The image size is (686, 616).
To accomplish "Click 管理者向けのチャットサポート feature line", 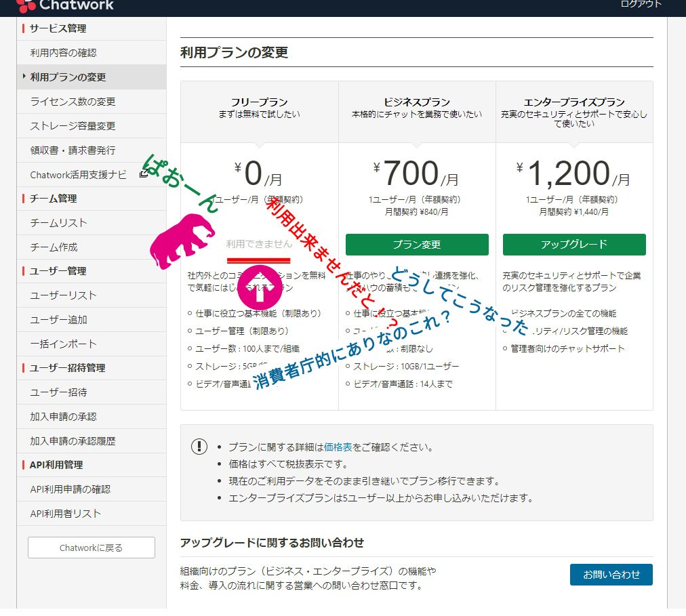I will point(567,349).
